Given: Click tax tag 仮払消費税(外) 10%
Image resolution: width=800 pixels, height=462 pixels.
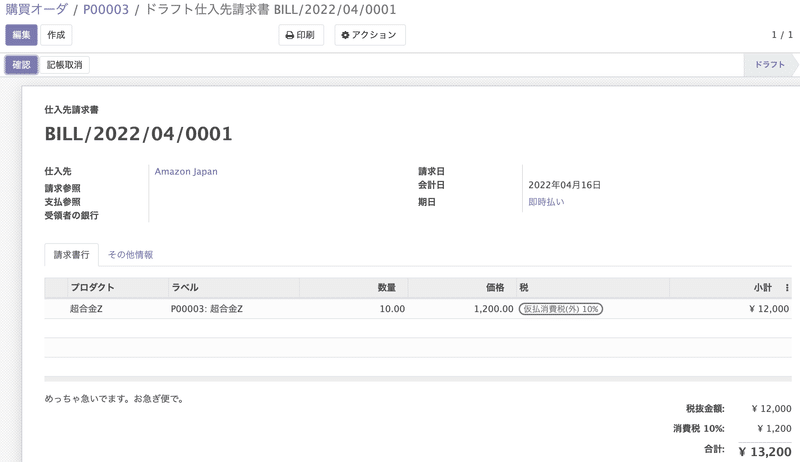Looking at the screenshot, I should click(x=561, y=309).
